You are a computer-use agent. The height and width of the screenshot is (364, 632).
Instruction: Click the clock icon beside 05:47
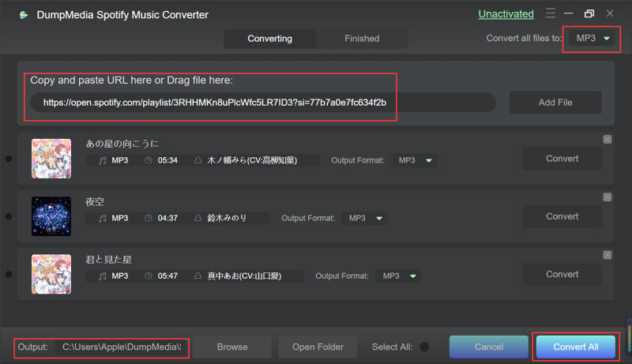pos(149,276)
